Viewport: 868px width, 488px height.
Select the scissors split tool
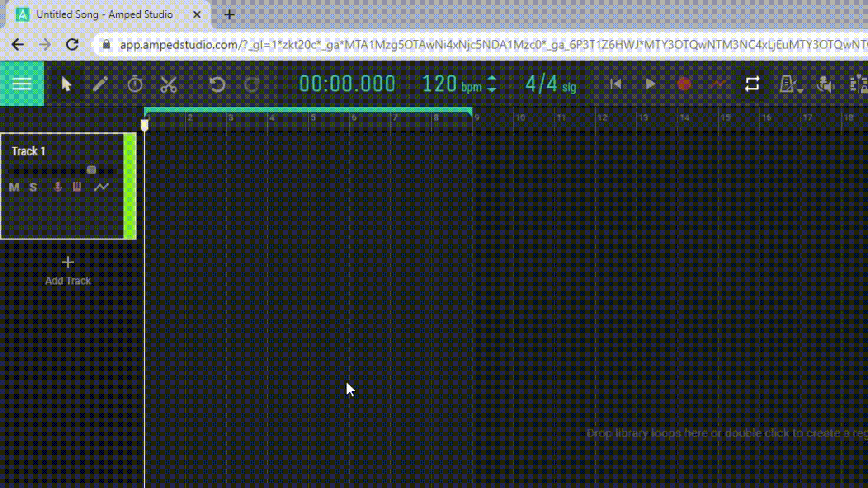pos(169,84)
